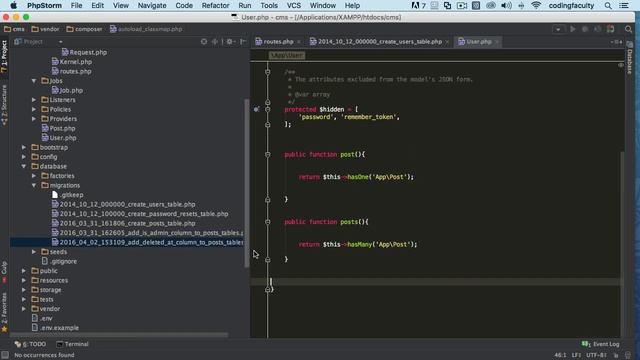Click the \App\User breadcrumb label
This screenshot has height=360, width=640.
coord(287,56)
